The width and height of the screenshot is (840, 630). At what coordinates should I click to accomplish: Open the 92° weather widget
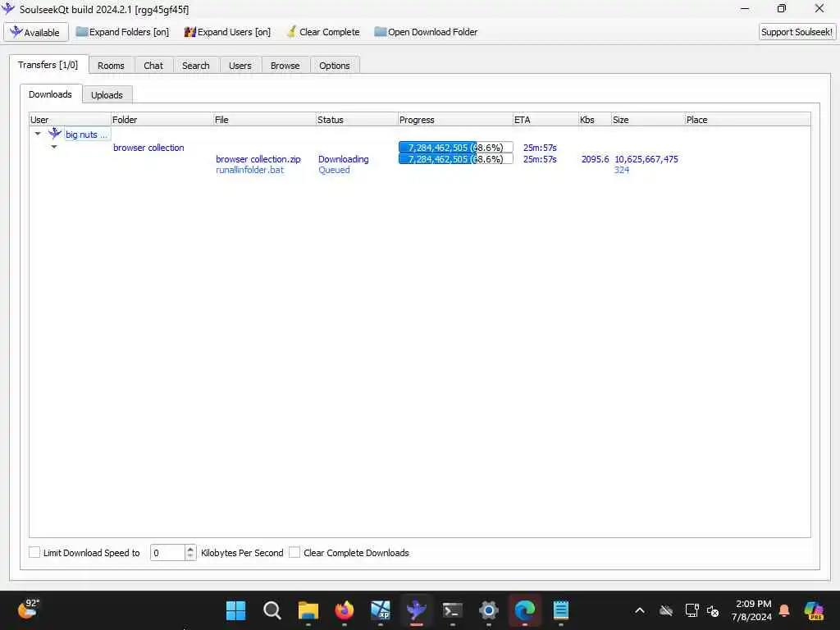click(x=28, y=610)
